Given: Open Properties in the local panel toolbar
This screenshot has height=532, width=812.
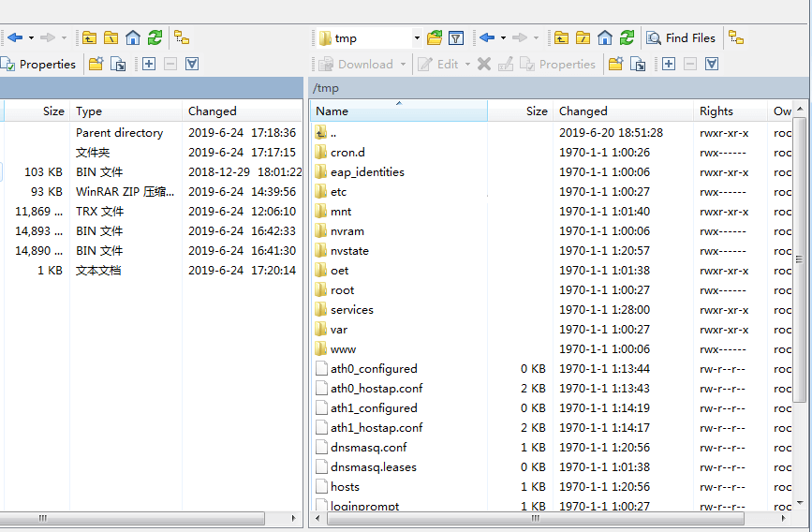Looking at the screenshot, I should tap(39, 65).
